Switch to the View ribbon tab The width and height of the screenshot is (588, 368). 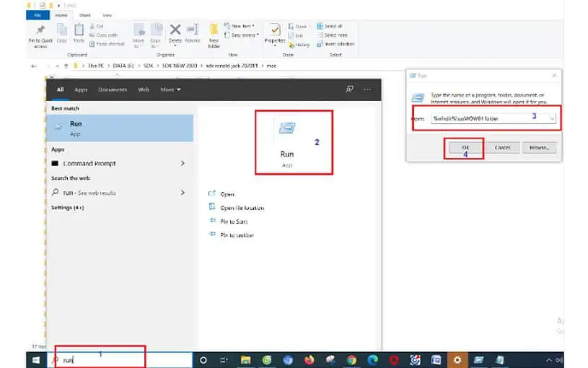[107, 15]
